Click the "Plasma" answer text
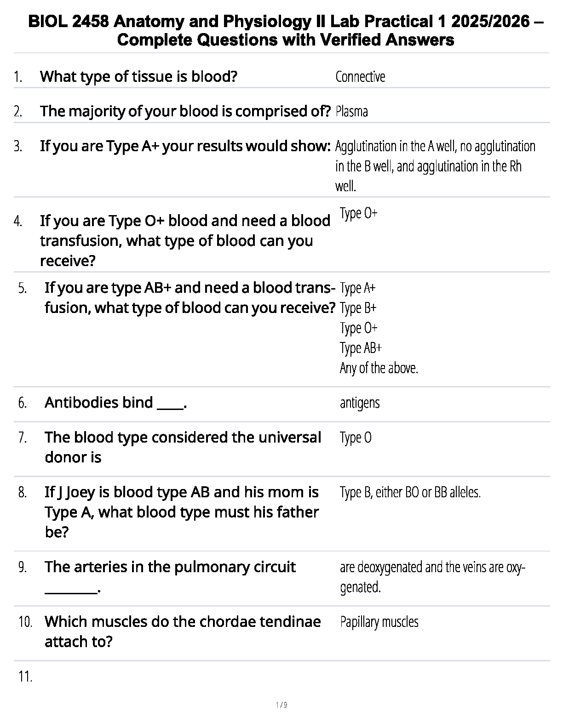 coord(351,112)
